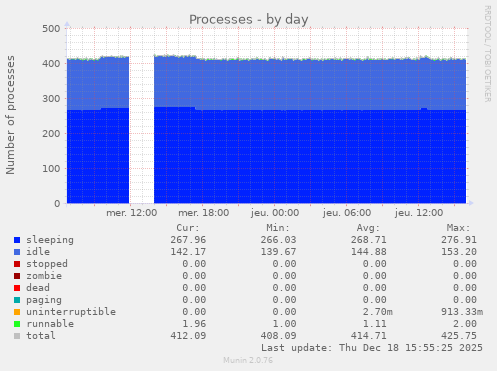Click the uninterruptible average value 2.70m
Image resolution: width=497 pixels, height=371 pixels.
click(378, 312)
